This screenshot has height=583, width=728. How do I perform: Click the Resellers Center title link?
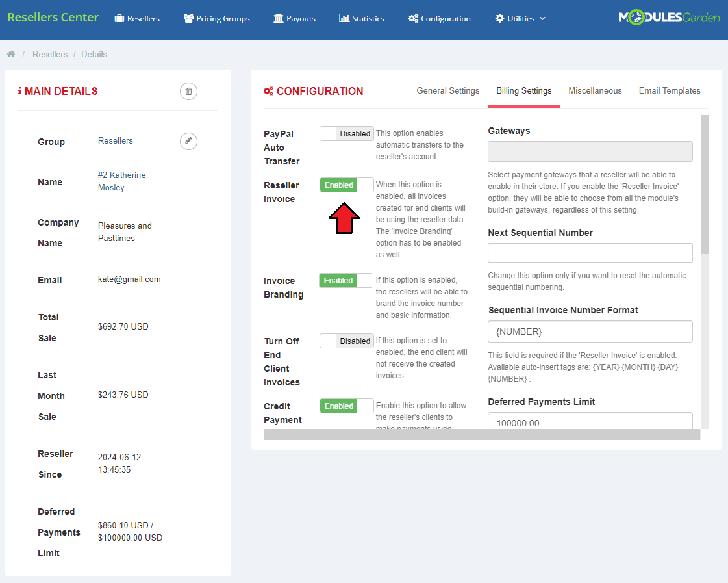(53, 18)
